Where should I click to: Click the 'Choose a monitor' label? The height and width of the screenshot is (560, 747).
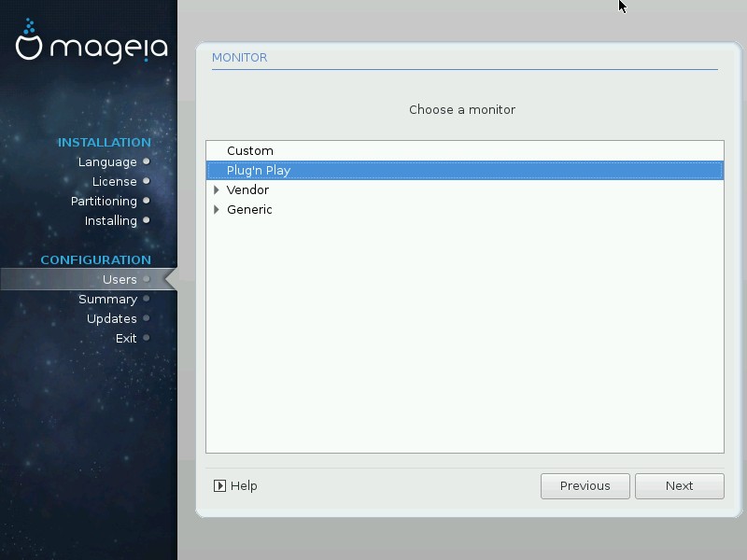pos(462,109)
